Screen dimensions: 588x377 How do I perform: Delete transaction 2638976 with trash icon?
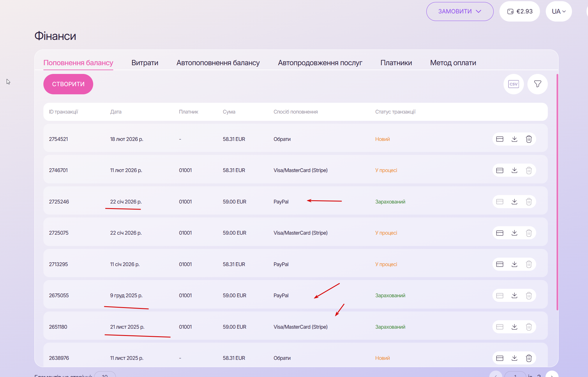click(529, 358)
